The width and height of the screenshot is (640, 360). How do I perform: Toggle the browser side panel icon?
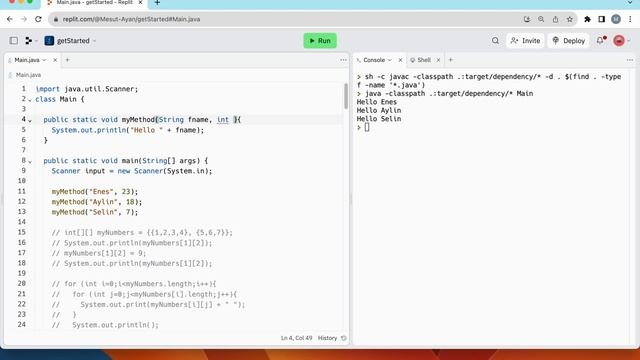tap(602, 19)
